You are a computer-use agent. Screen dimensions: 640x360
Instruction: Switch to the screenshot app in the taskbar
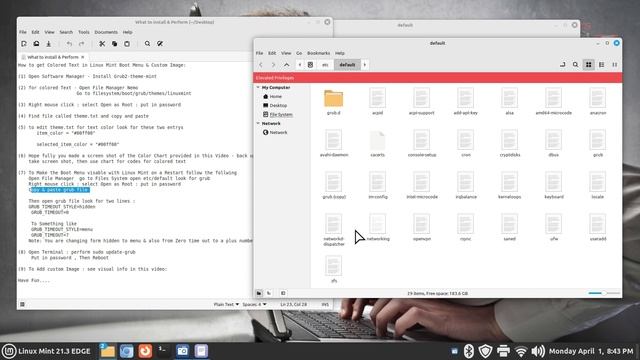(x=182, y=351)
